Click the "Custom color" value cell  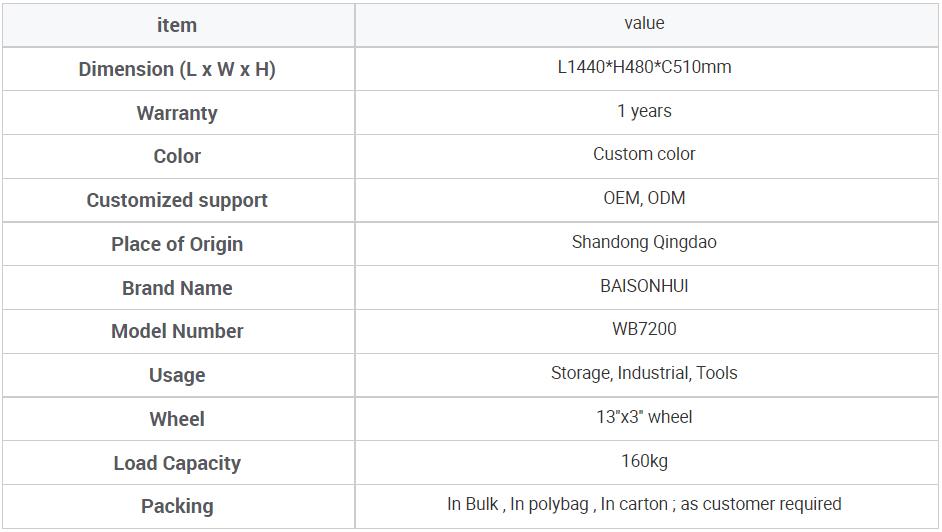(x=644, y=154)
